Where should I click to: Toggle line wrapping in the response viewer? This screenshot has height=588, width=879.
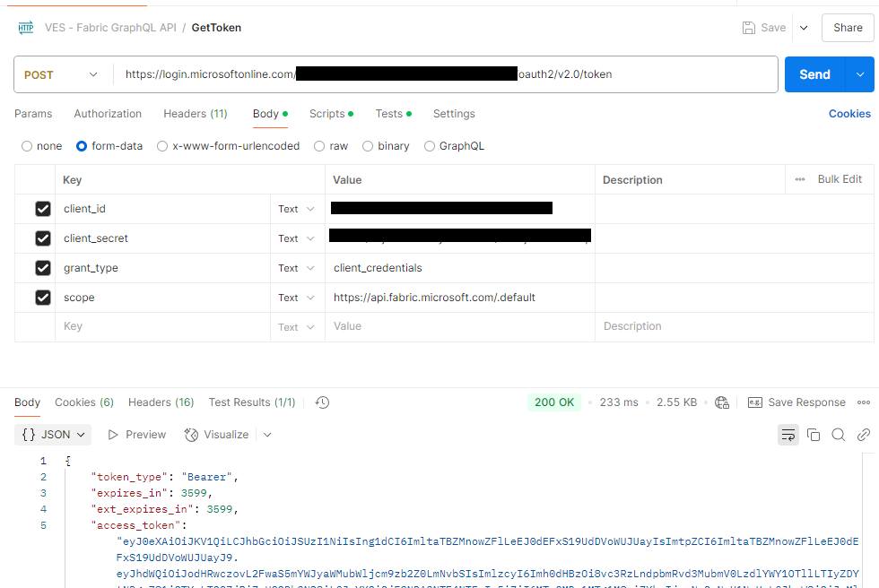[788, 434]
